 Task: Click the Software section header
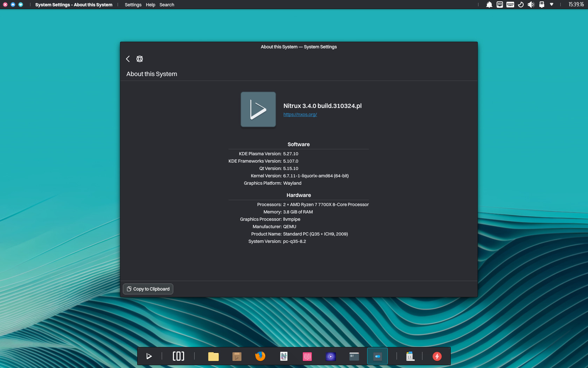[299, 144]
